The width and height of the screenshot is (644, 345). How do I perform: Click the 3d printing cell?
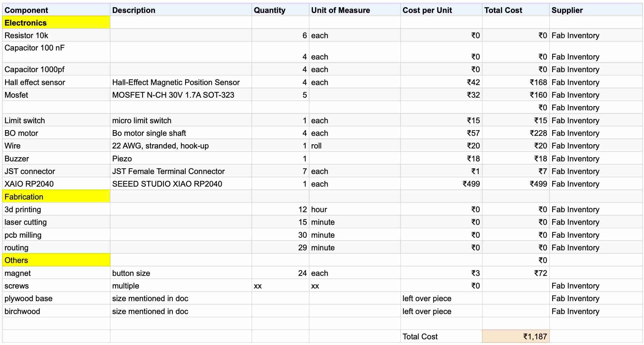tap(56, 209)
